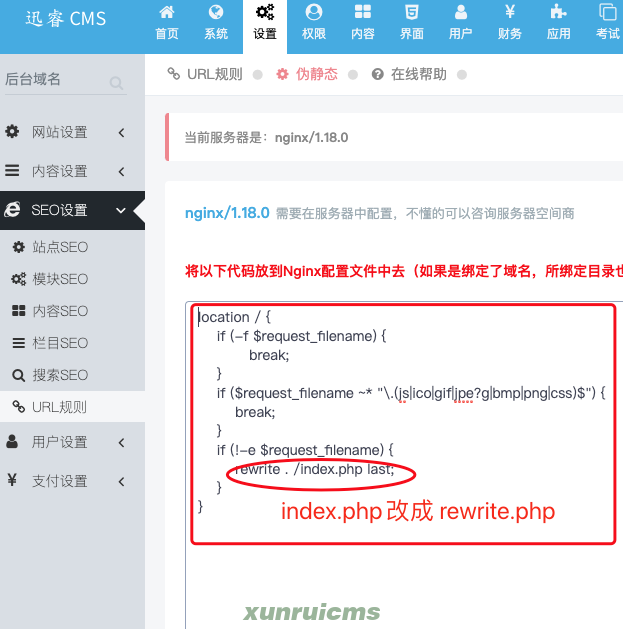Open the 应用 puzzle-piece apps icon

[558, 12]
